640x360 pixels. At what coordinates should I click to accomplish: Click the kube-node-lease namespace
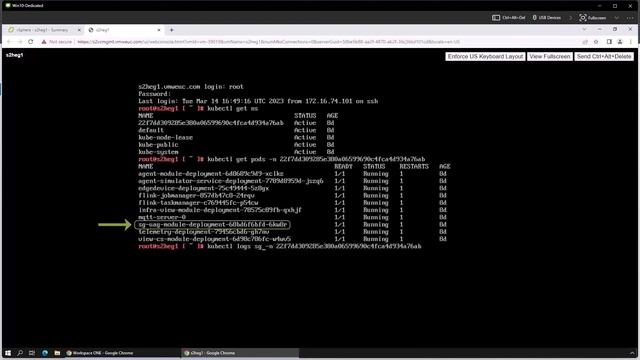(x=165, y=138)
